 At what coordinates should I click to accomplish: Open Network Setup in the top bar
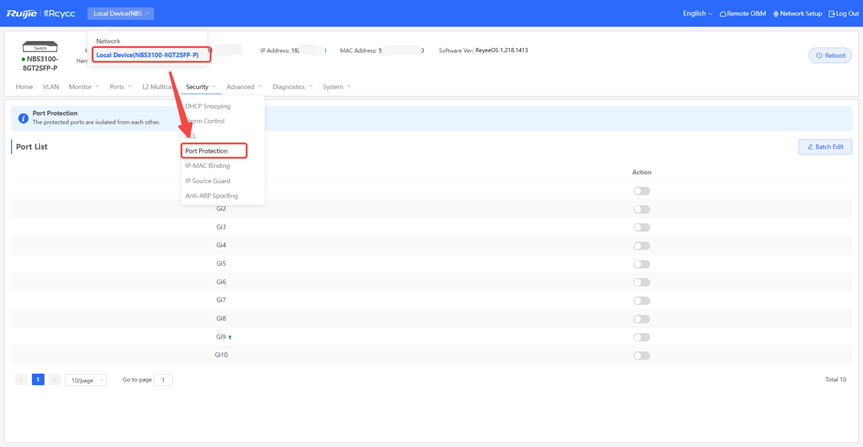pos(798,14)
